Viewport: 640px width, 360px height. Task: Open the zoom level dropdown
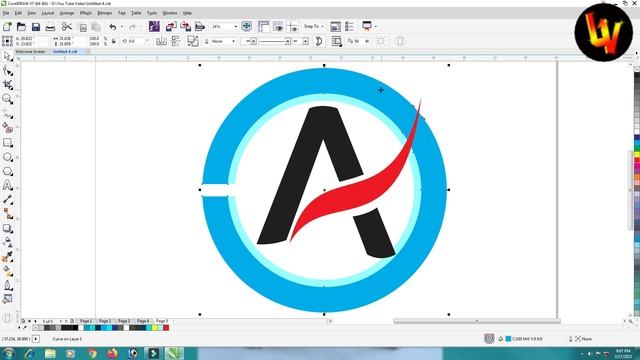(x=236, y=27)
